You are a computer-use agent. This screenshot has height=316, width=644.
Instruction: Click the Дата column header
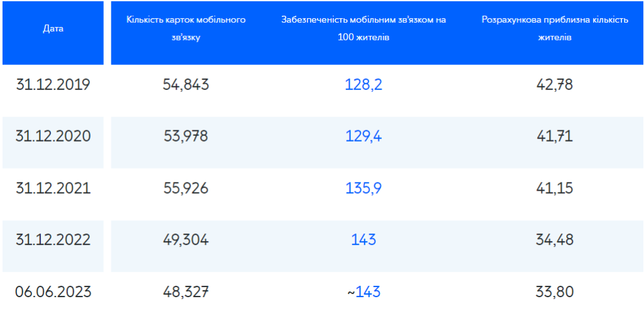pos(53,29)
